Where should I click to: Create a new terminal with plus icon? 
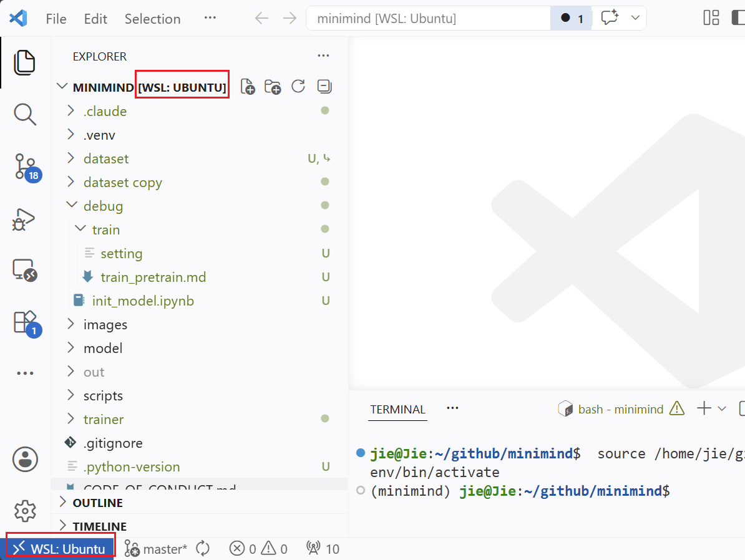click(x=704, y=408)
